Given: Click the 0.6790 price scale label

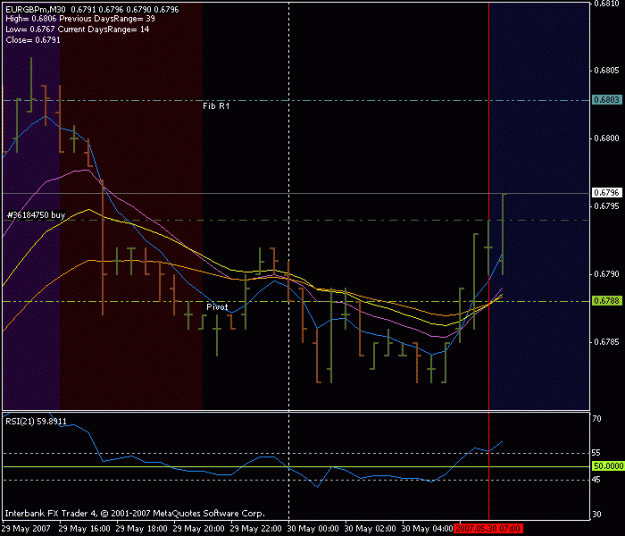Looking at the screenshot, I should click(607, 274).
